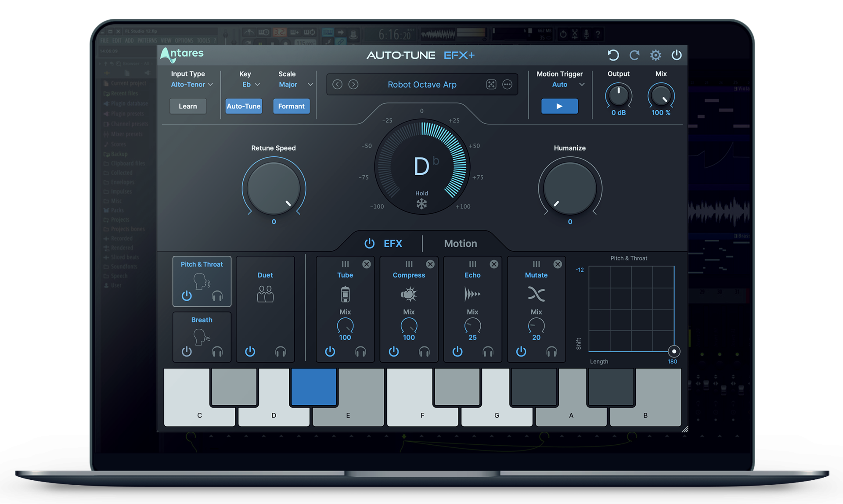Click Mutate headphones solo icon
The image size is (843, 504).
(x=551, y=352)
